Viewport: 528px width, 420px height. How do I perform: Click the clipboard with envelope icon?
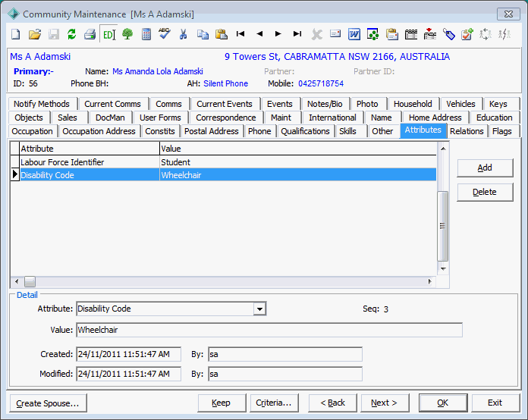pyautogui.click(x=392, y=34)
